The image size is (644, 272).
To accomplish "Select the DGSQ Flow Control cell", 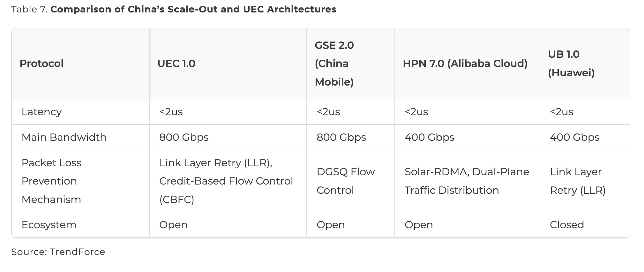I will click(346, 181).
